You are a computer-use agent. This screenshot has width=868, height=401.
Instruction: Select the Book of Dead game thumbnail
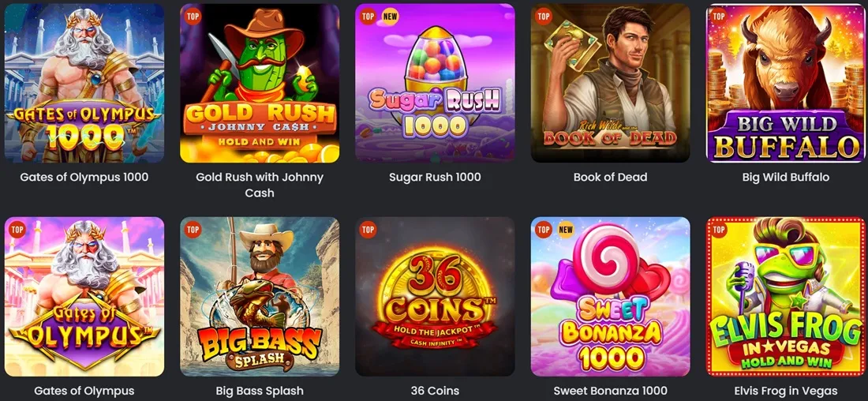pyautogui.click(x=611, y=83)
